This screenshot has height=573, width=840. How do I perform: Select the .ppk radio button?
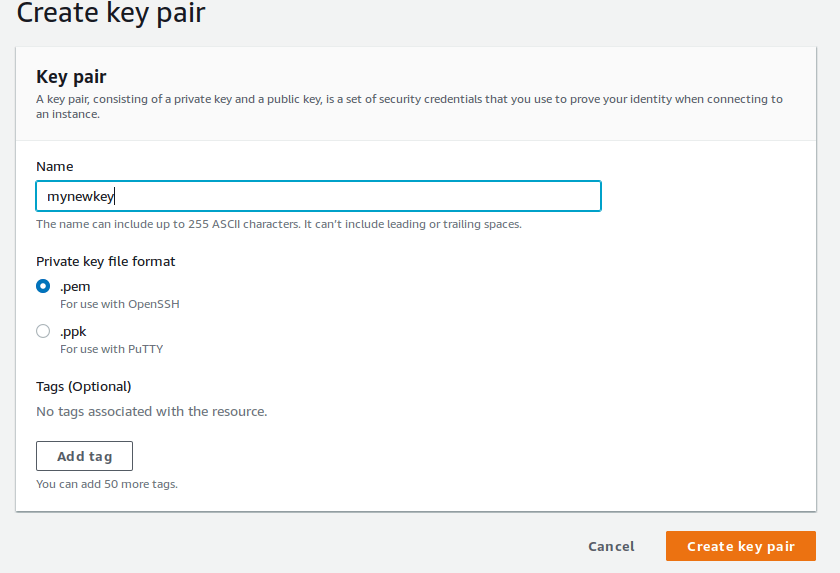[43, 331]
